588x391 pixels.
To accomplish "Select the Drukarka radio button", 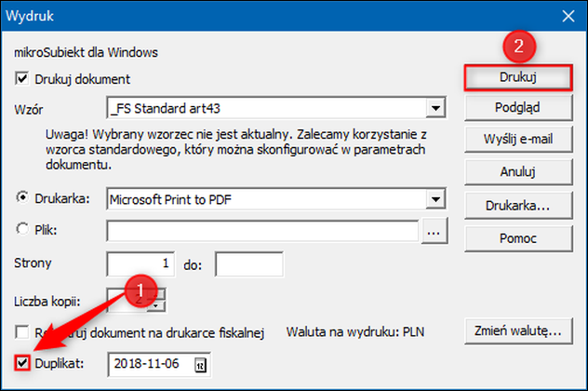I will pyautogui.click(x=22, y=197).
